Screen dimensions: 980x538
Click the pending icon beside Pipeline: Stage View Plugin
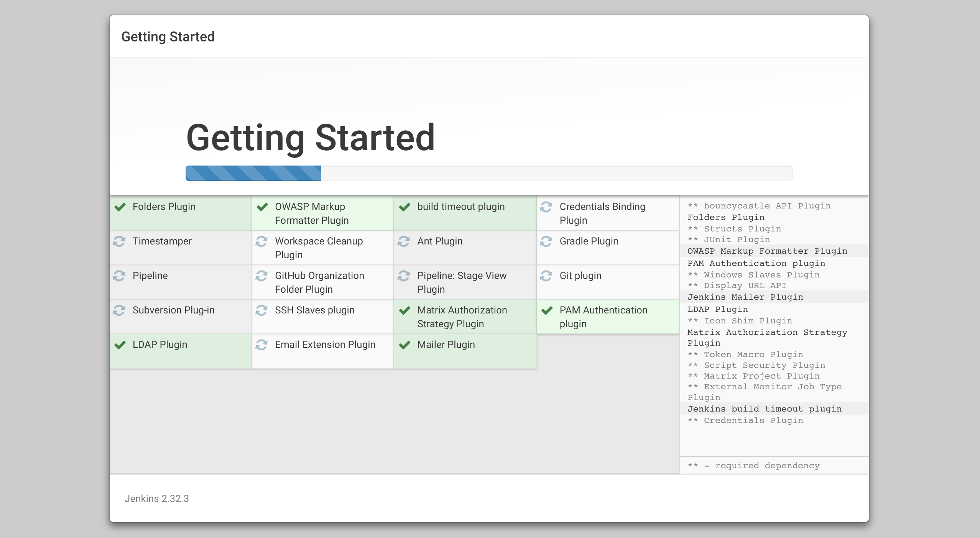pos(404,276)
